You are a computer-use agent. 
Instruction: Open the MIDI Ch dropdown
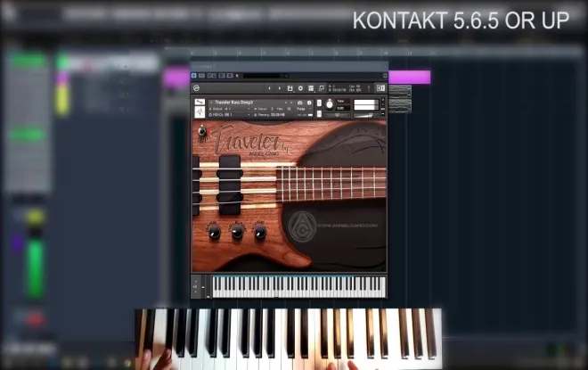click(231, 114)
